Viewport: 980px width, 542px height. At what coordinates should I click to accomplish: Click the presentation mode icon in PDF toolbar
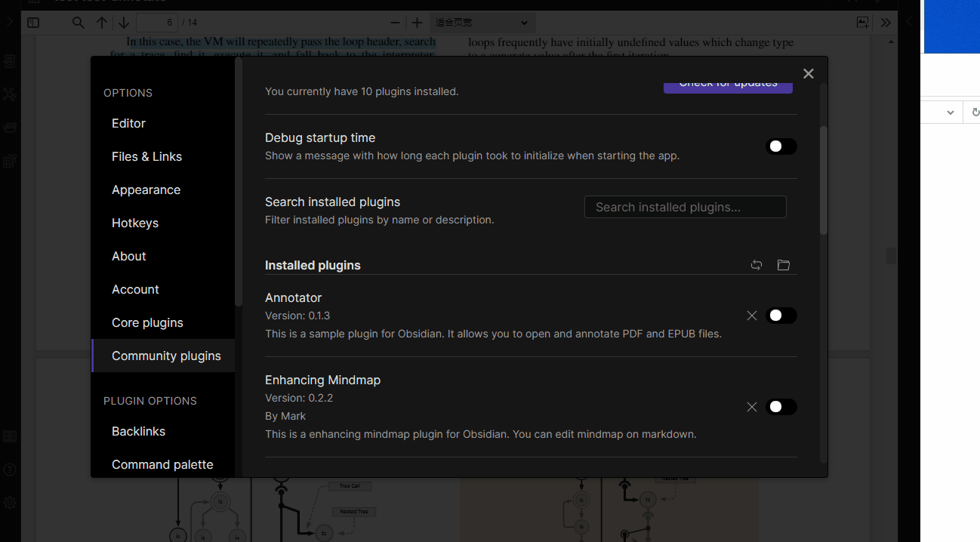[x=863, y=23]
